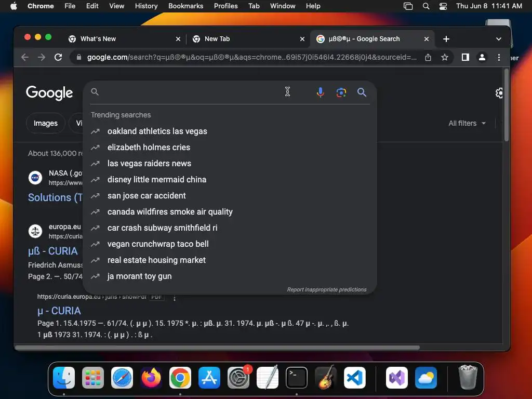Screen dimensions: 532x399
Task: Open Chrome profile avatar menu
Action: pyautogui.click(x=482, y=57)
